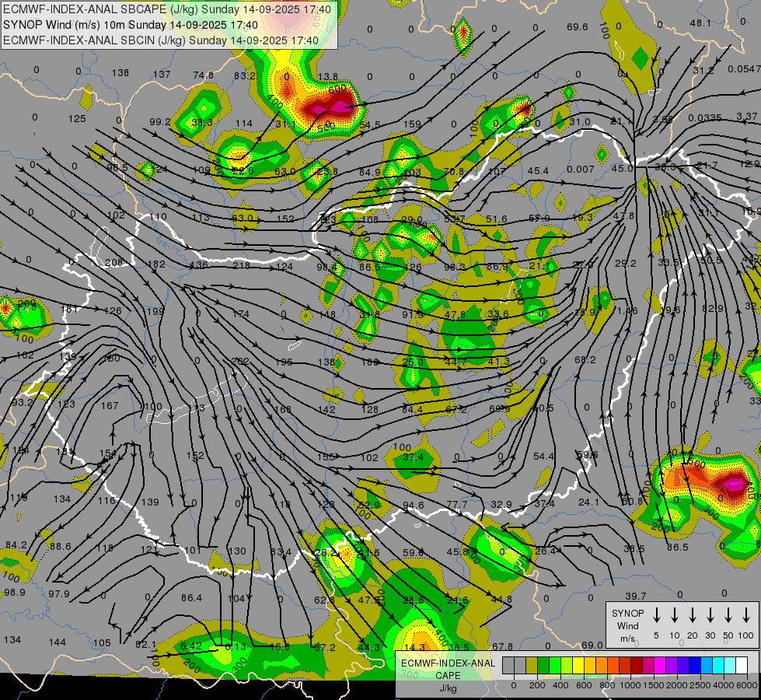Click the '68.2' value on the map
The width and height of the screenshot is (761, 700).
(585, 359)
